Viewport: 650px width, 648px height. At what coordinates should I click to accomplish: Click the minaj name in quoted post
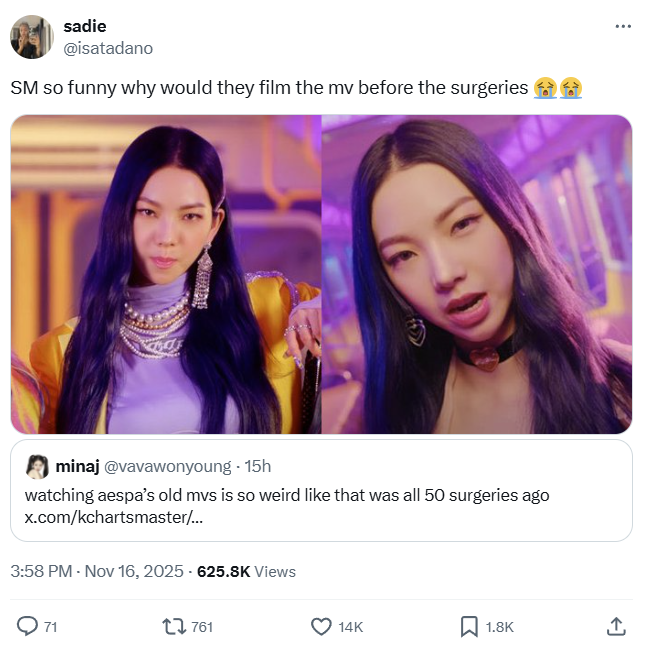[x=78, y=466]
